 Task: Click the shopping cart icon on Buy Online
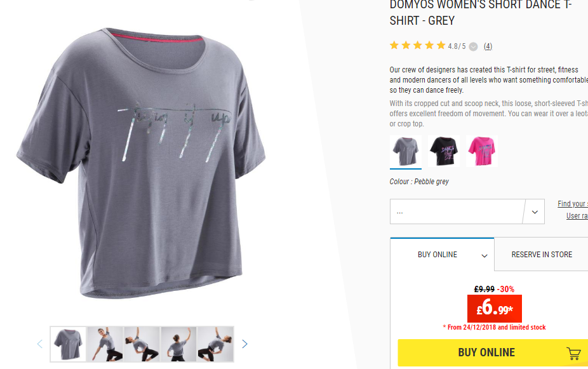pos(573,353)
